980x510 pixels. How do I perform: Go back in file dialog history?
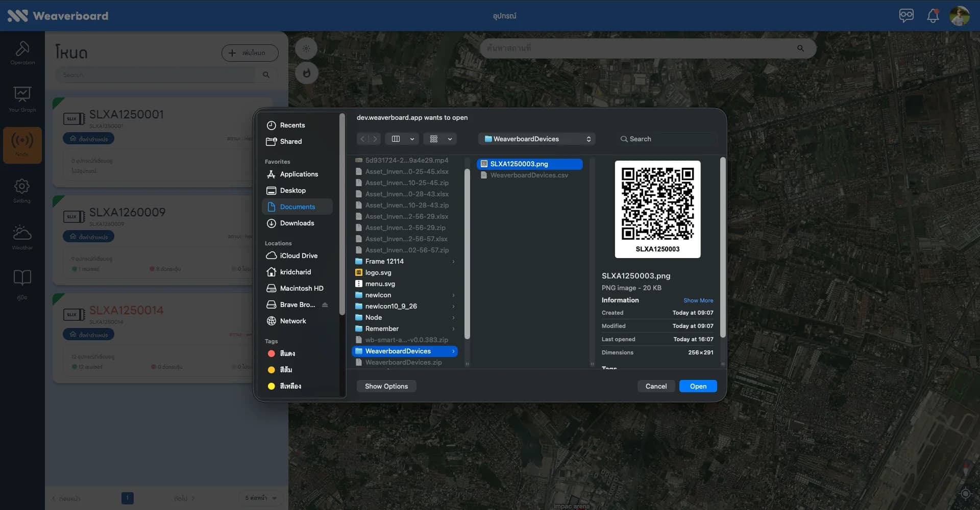pos(362,139)
